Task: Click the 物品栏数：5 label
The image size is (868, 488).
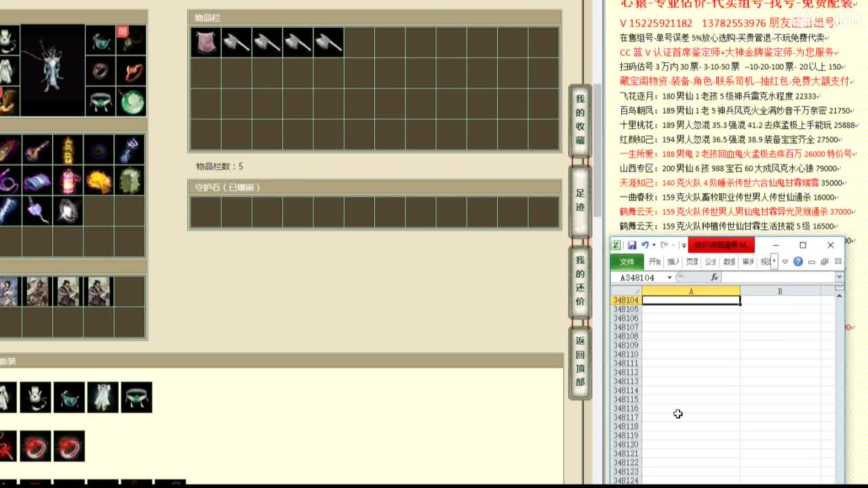Action: pyautogui.click(x=220, y=166)
